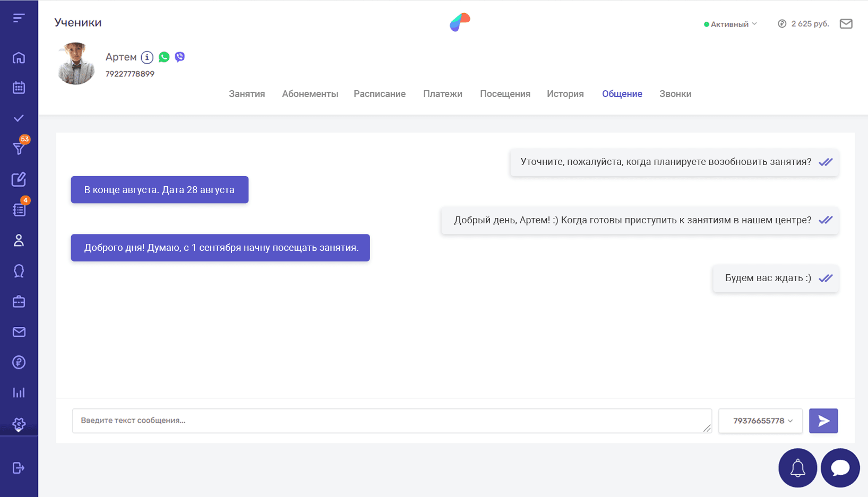Expand the Активный status dropdown
This screenshot has width=868, height=497.
tap(731, 24)
